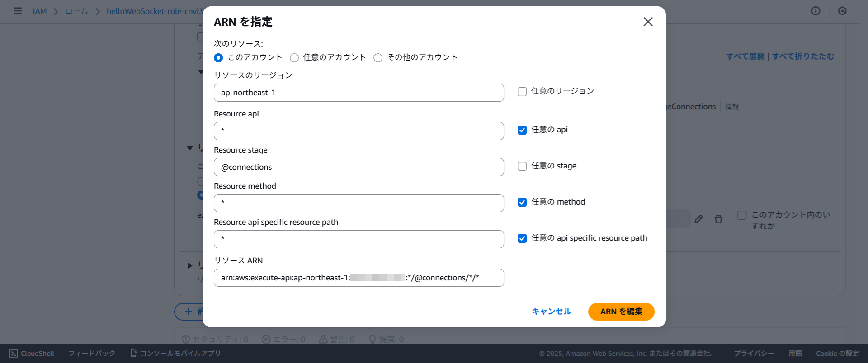The image size is (868, 363).
Task: Click the hexagon settings icon top right
Action: 842,11
